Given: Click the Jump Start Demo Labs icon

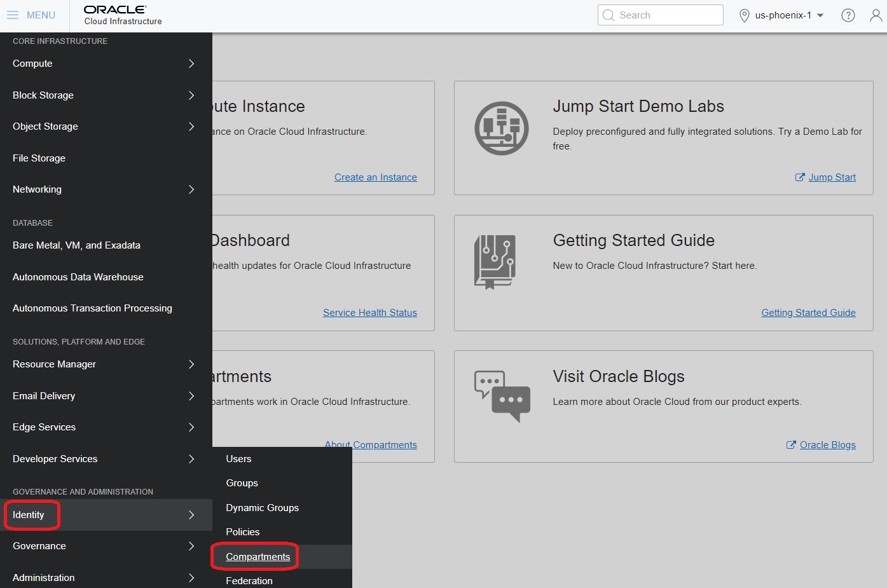Looking at the screenshot, I should [502, 128].
